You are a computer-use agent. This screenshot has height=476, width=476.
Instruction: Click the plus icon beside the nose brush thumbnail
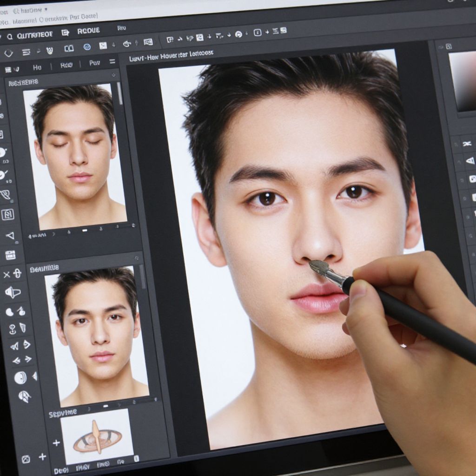click(x=56, y=443)
